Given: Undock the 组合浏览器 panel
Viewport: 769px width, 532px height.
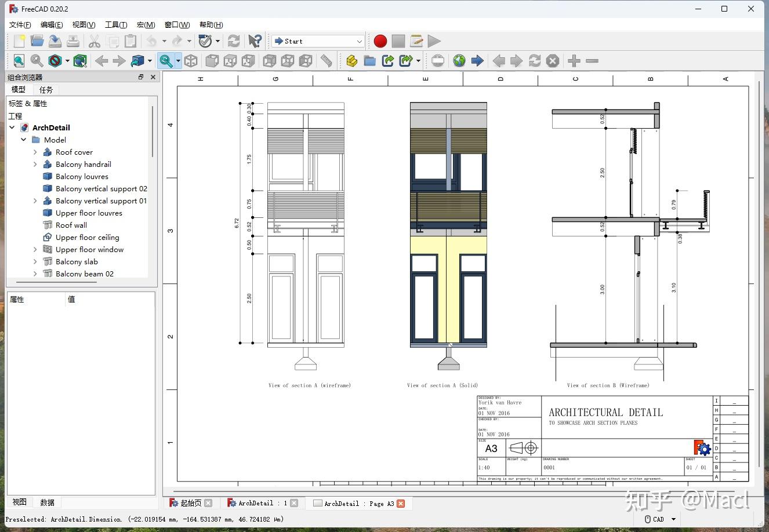Looking at the screenshot, I should [x=140, y=76].
